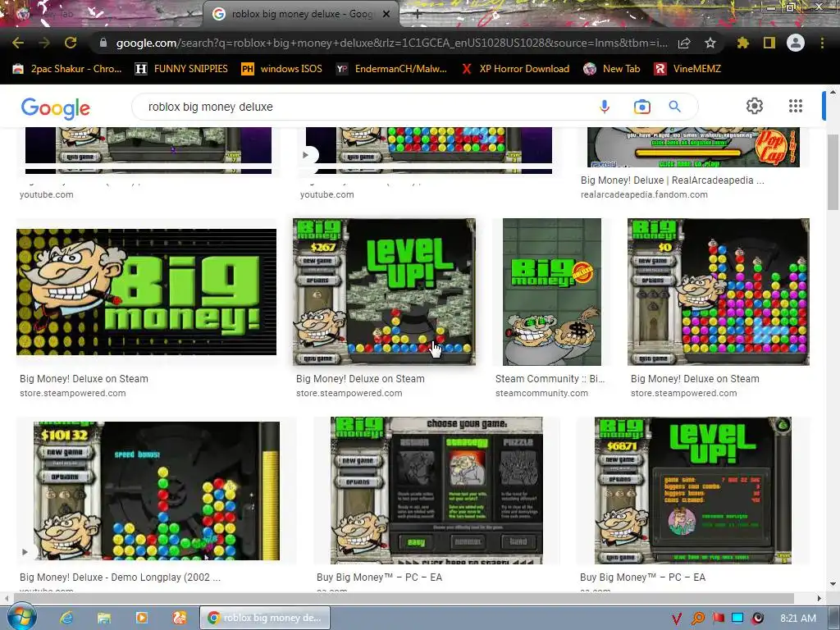Bookmark this page with the star icon

(x=710, y=43)
